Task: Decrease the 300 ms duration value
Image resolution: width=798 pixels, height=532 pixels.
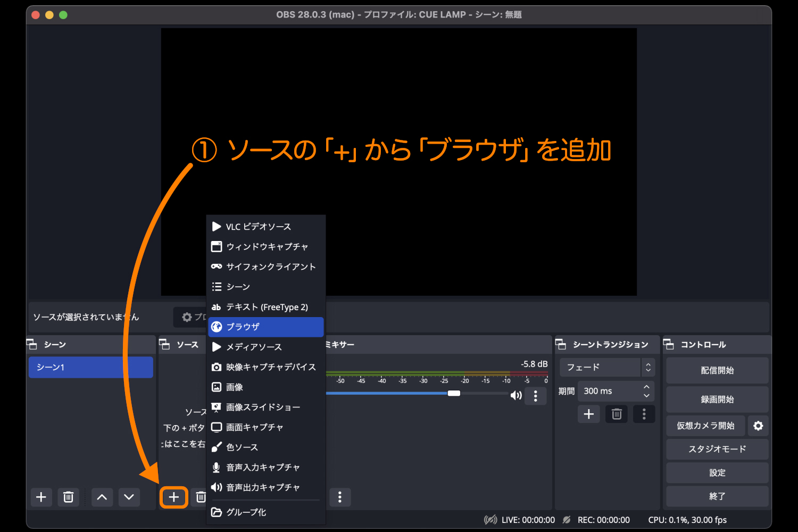Action: coord(646,395)
